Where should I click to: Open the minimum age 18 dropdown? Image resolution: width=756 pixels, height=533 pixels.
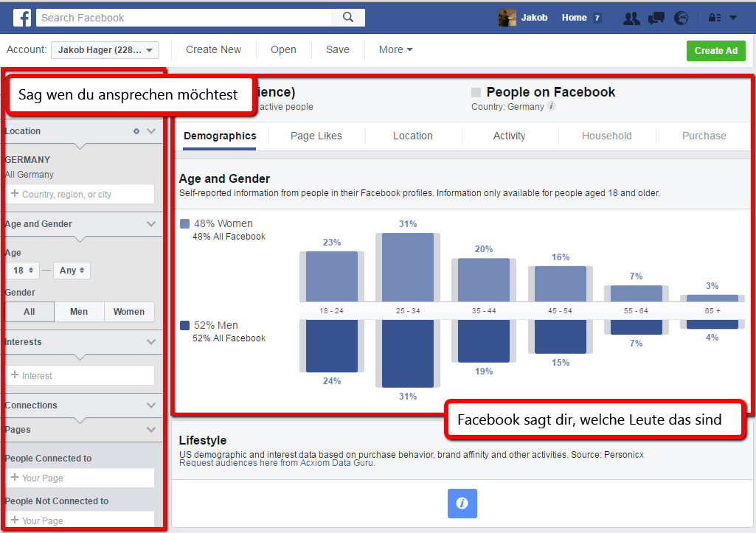(23, 271)
